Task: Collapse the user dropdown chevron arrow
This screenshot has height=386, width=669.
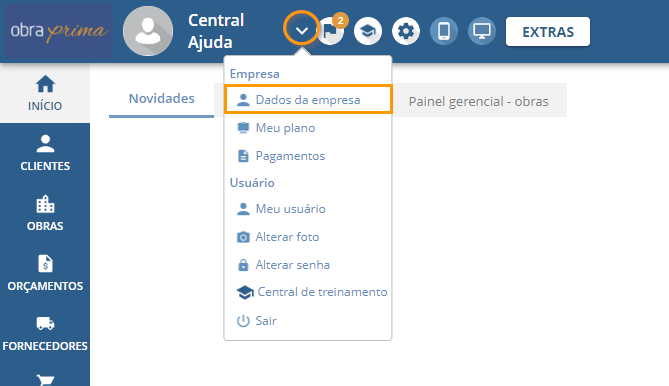Action: [x=302, y=30]
